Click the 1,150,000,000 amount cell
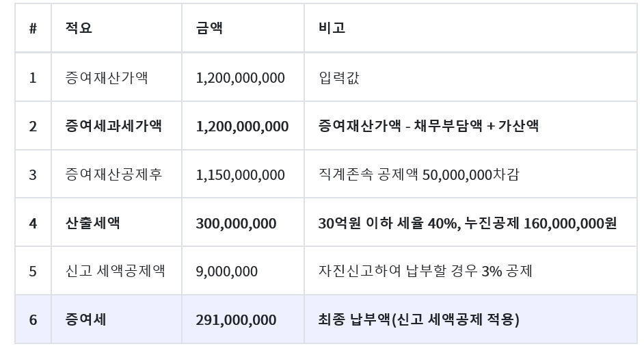This screenshot has height=355, width=644. pos(243,174)
